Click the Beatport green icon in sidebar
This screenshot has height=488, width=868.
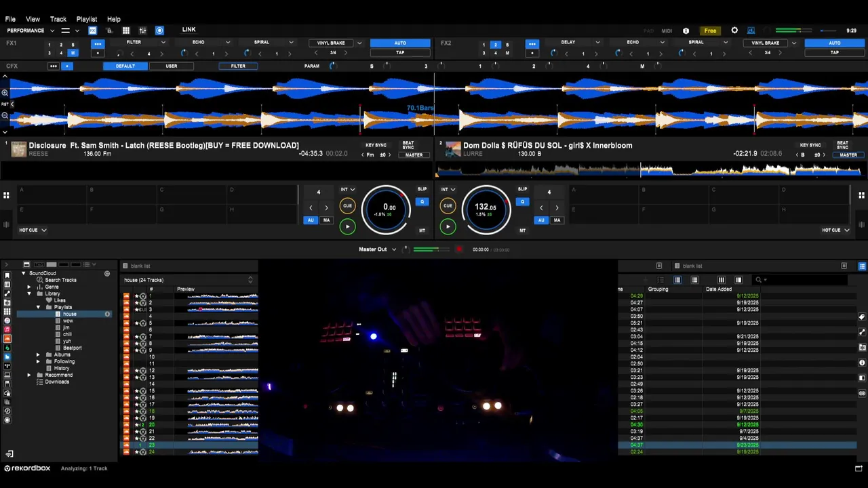[x=7, y=348]
